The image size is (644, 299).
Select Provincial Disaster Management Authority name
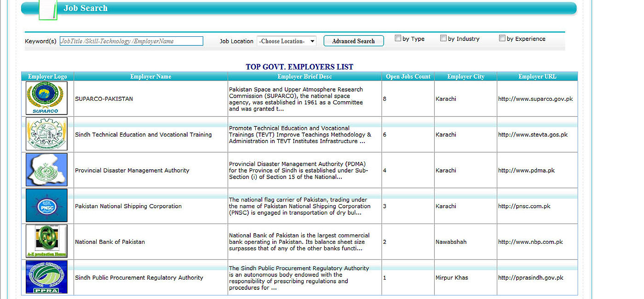click(x=132, y=171)
